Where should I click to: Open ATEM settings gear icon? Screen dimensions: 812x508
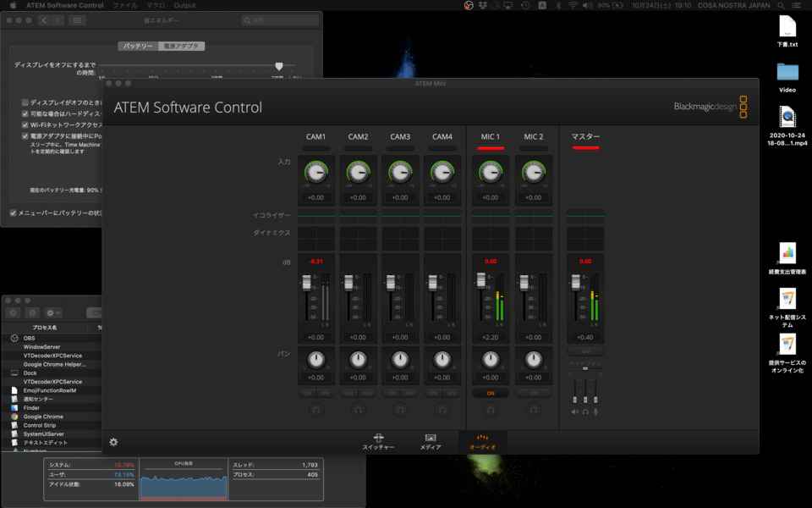click(113, 441)
